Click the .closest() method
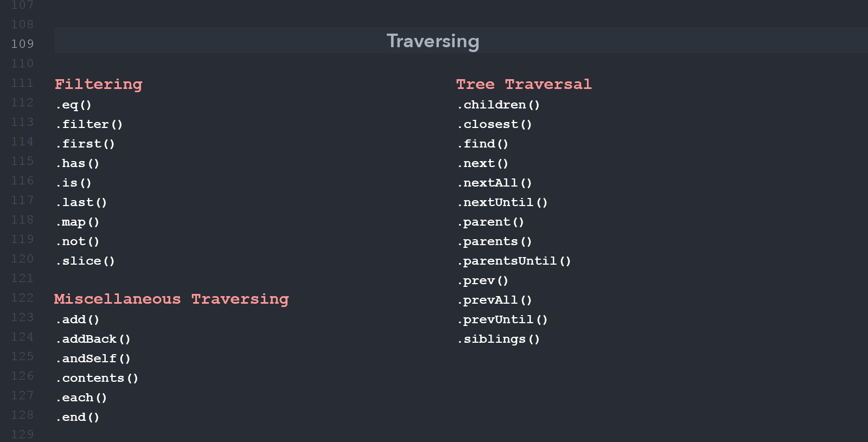The image size is (868, 442). [495, 124]
